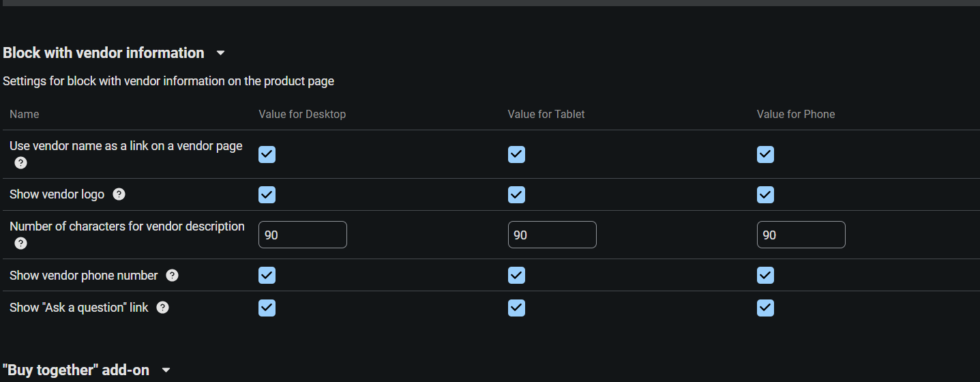Click help icon beside Show vendor logo
This screenshot has width=980, height=382.
(x=119, y=194)
